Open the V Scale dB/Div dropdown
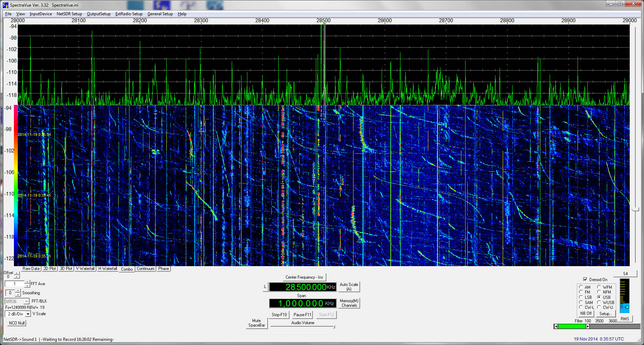 coord(28,314)
